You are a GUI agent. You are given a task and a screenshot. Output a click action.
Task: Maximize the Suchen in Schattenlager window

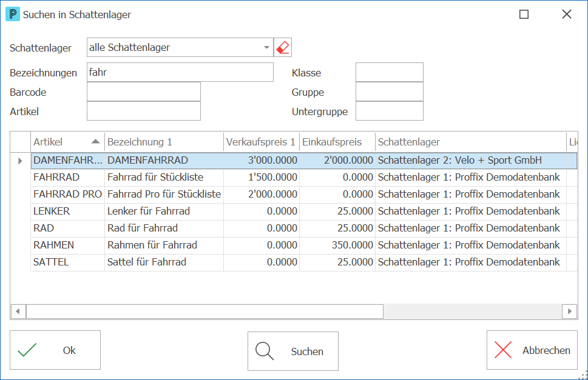click(x=524, y=14)
